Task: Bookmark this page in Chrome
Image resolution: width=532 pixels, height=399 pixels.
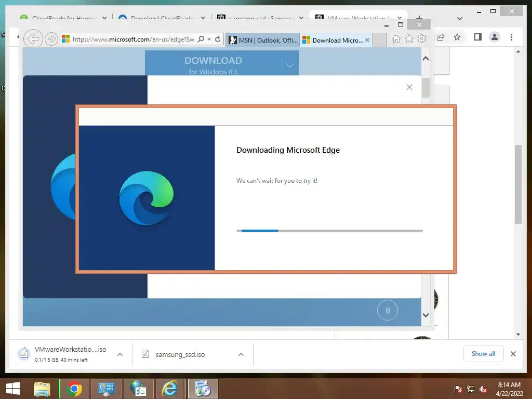Action: coord(457,37)
